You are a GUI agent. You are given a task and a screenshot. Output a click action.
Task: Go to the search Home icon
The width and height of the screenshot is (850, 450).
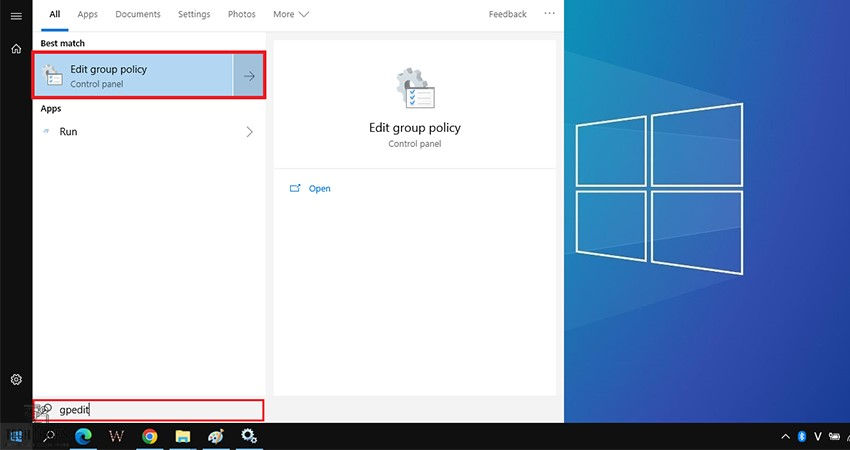(16, 49)
